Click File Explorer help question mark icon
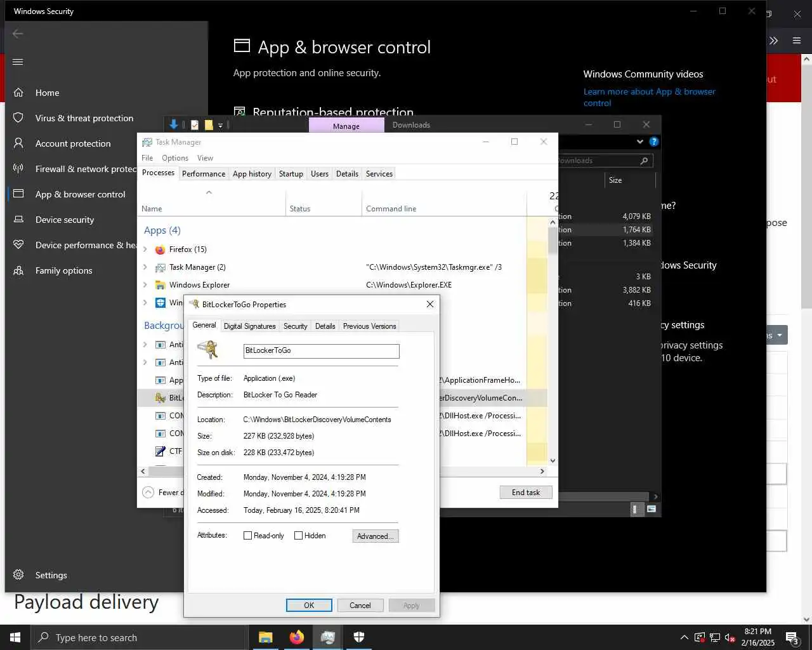 pos(653,142)
